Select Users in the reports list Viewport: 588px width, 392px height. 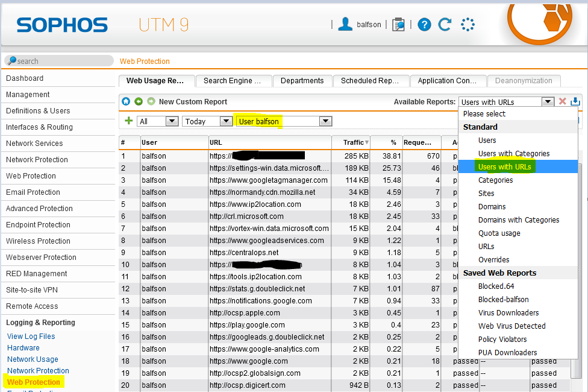point(518,141)
